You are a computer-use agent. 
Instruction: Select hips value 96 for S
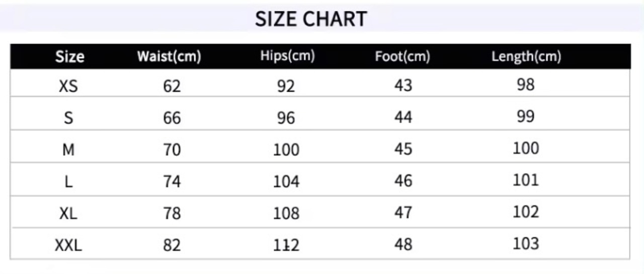point(286,118)
